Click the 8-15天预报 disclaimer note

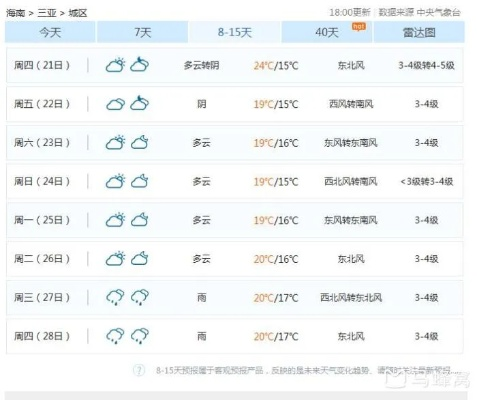click(x=308, y=370)
